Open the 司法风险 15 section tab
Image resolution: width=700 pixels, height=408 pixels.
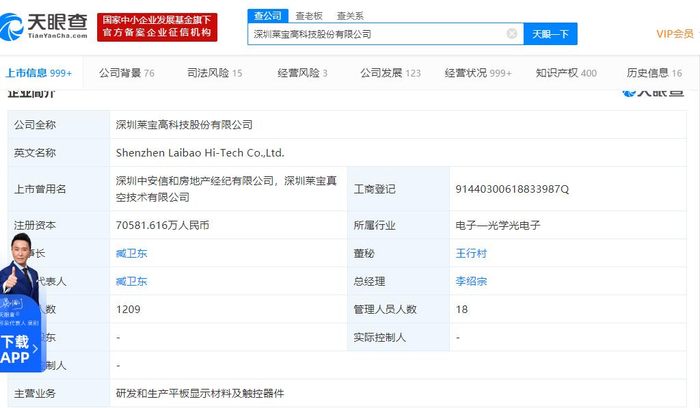[x=215, y=73]
